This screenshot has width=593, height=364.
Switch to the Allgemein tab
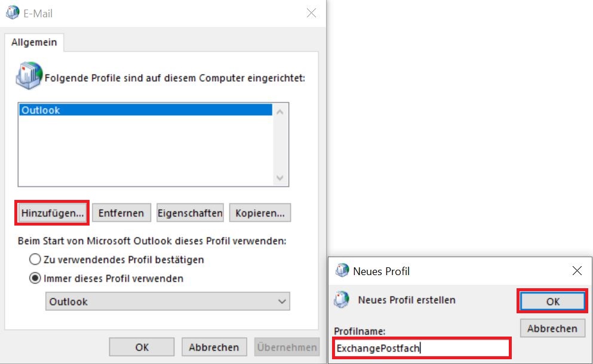pos(34,42)
